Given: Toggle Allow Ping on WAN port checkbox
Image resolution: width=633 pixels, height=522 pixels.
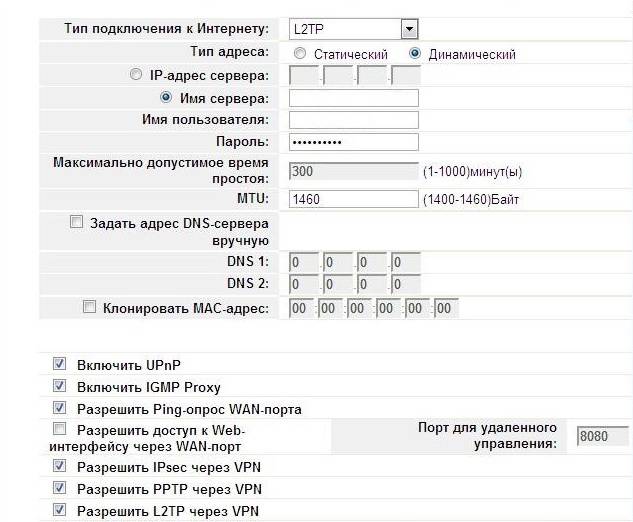Looking at the screenshot, I should pos(59,408).
